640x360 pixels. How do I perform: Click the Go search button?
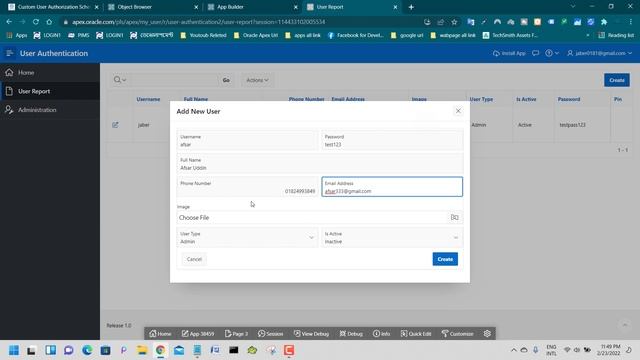[x=226, y=80]
